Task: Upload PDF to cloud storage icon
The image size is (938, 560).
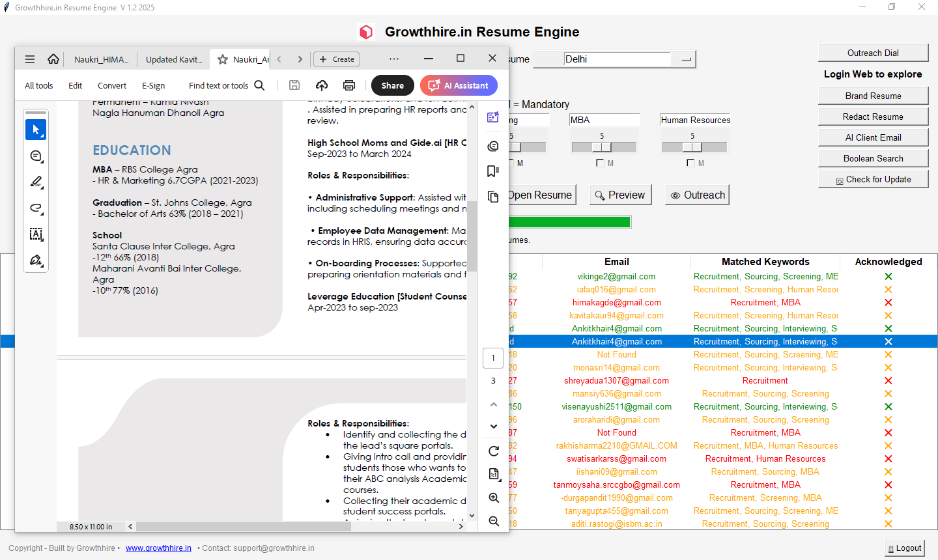Action: coord(322,85)
